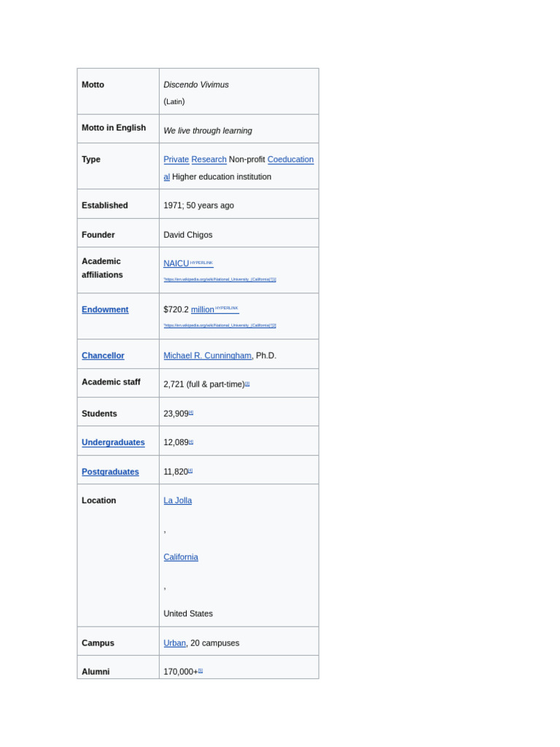This screenshot has width=560, height=747.
Task: Click the Urban campus link
Action: (174, 643)
